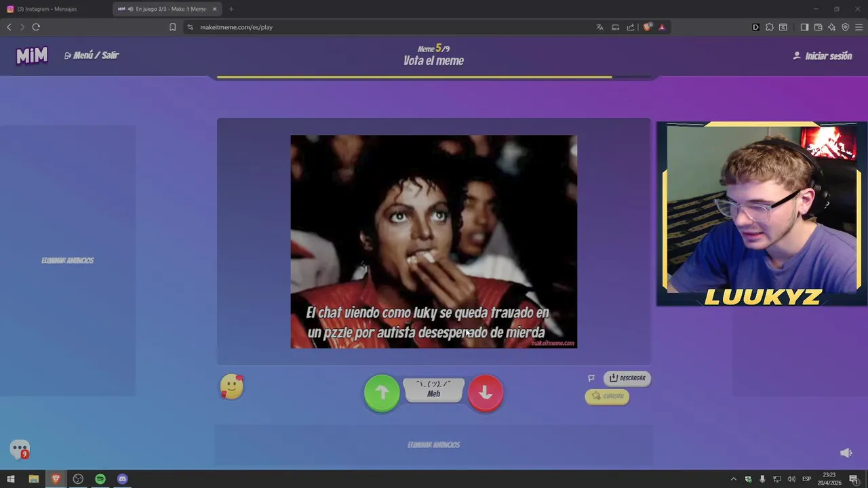Viewport: 868px width, 488px height.
Task: Open a new browser tab
Action: point(231,9)
